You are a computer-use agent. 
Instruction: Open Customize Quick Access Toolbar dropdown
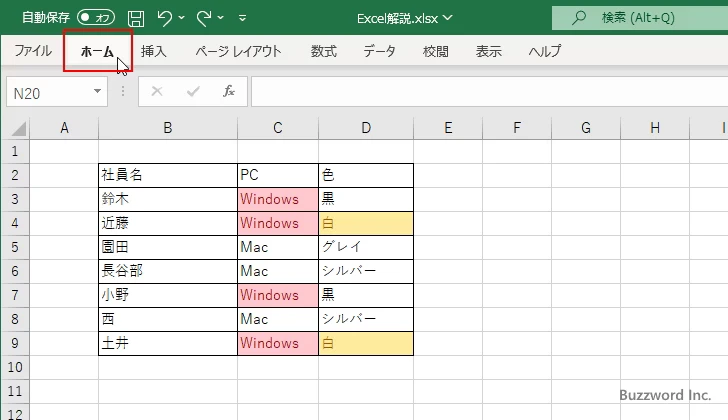click(x=242, y=18)
